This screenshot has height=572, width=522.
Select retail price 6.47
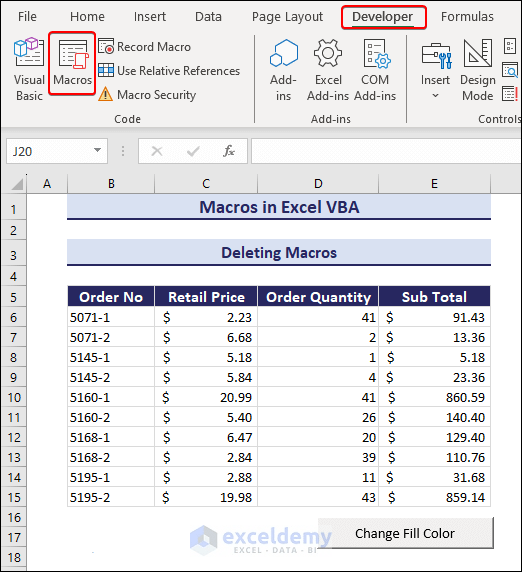(x=206, y=437)
